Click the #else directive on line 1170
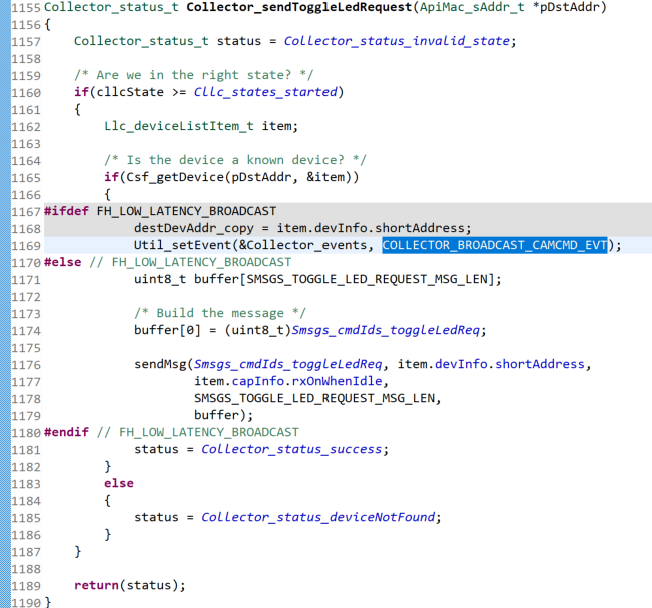This screenshot has height=608, width=652. 62,262
